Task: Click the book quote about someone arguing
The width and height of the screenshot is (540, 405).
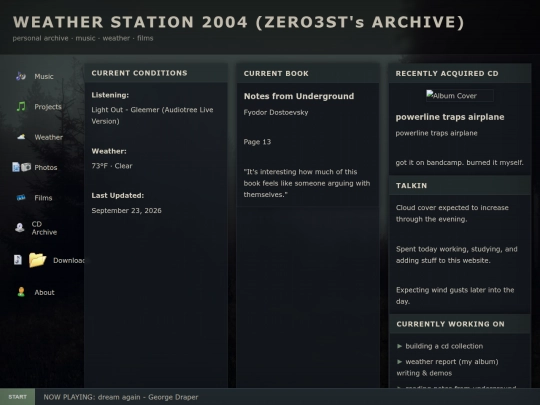Action: pos(307,183)
